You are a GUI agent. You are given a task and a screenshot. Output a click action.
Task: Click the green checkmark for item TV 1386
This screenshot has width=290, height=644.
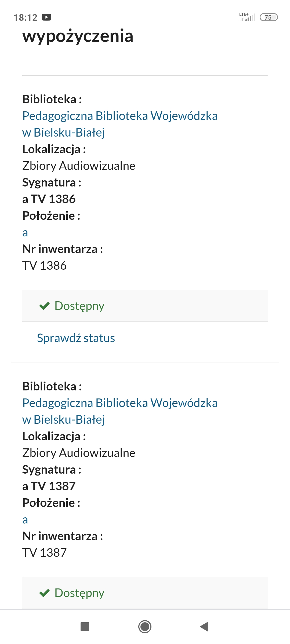pyautogui.click(x=45, y=306)
